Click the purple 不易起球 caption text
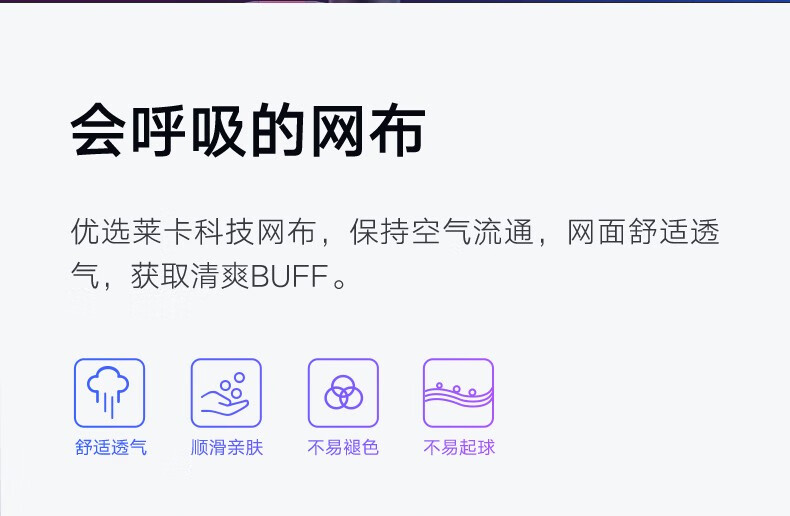Screen dimensions: 790x516 tap(459, 447)
